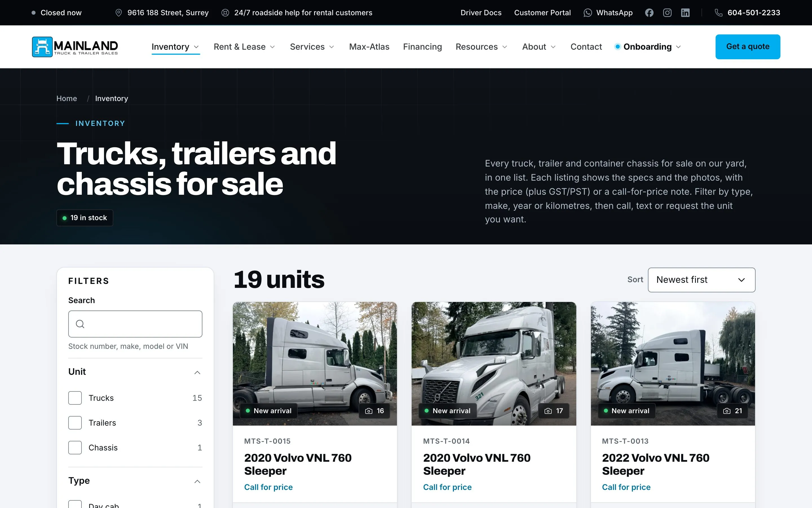Open the Newest first sort dropdown

701,280
